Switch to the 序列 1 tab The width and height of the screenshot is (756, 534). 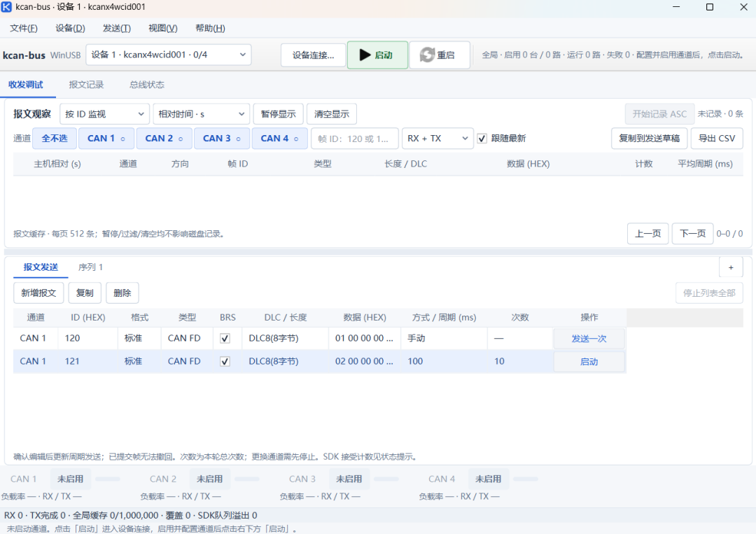pyautogui.click(x=90, y=267)
